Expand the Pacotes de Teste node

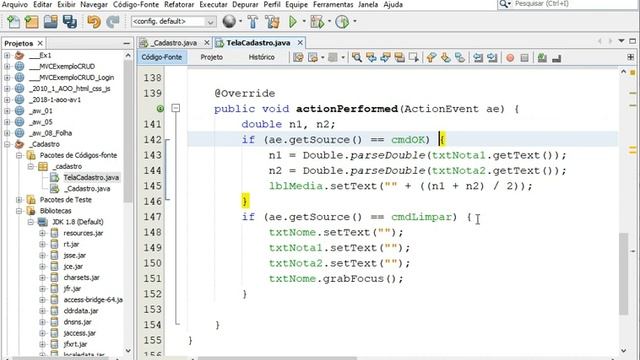pos(19,200)
